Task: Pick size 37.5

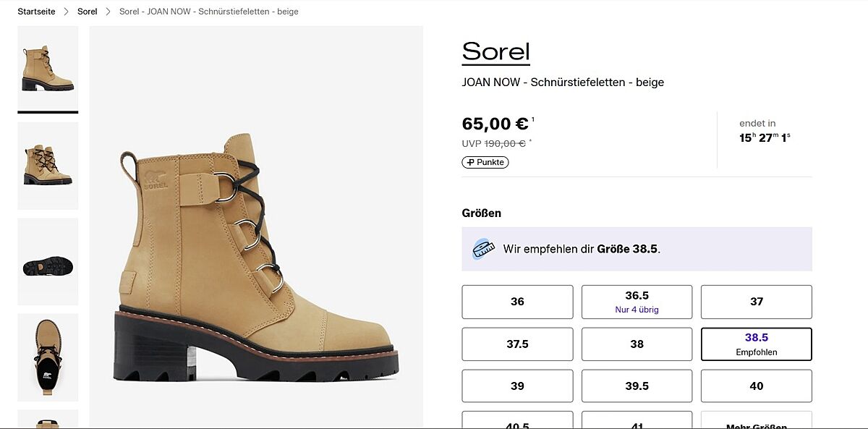Action: (517, 344)
